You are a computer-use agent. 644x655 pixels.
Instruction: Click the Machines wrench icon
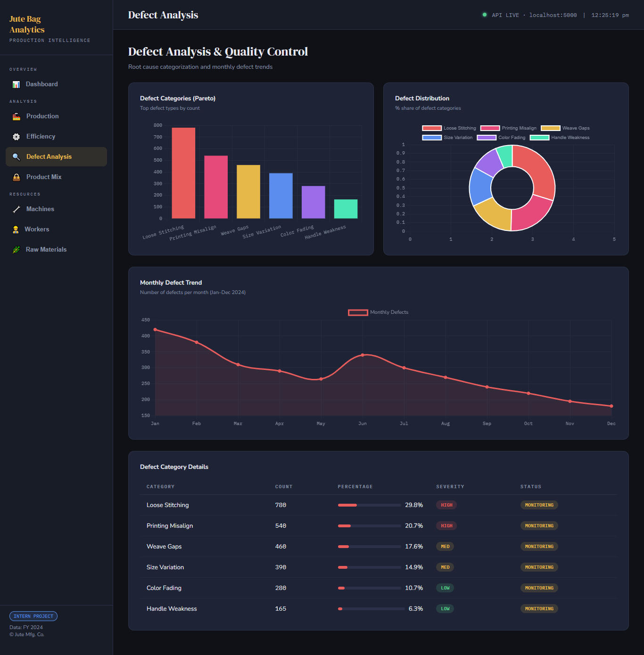(x=17, y=209)
